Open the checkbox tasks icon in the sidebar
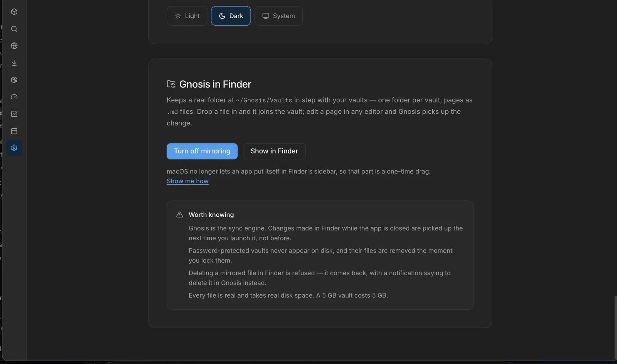This screenshot has width=617, height=364. coord(14,114)
